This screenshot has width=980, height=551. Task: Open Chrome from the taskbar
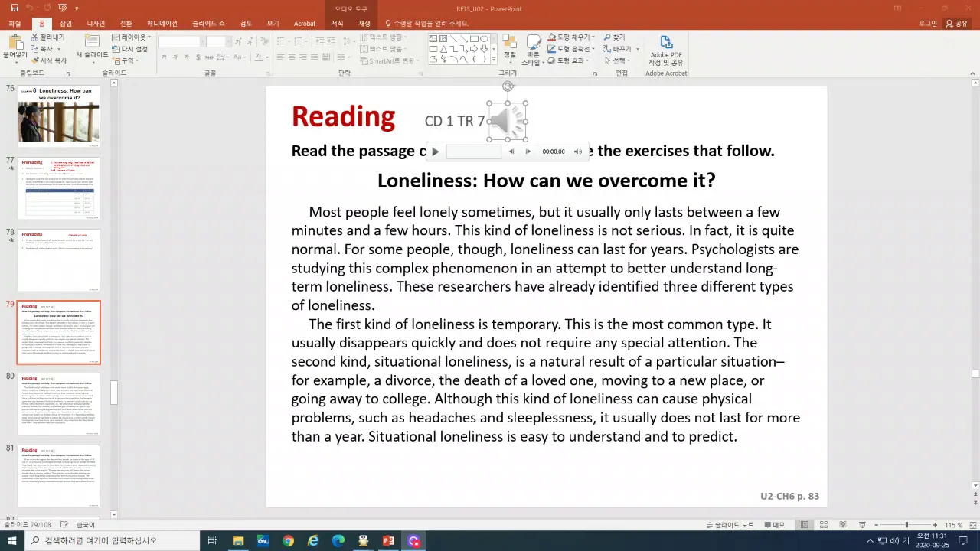coord(288,541)
